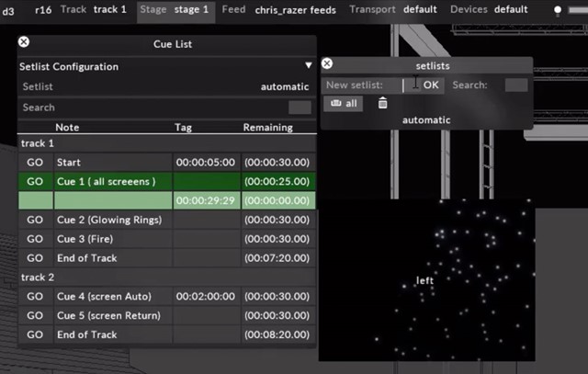This screenshot has width=588, height=374.
Task: Trigger GO for the Start cue
Action: 35,163
